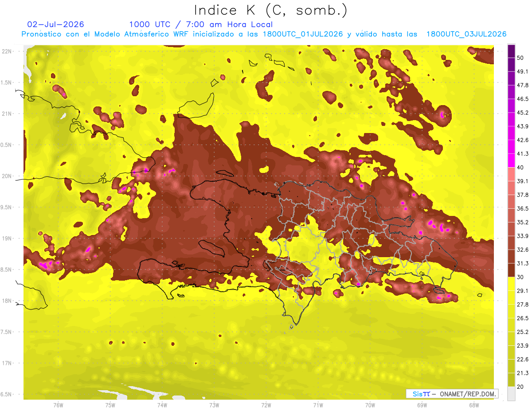Click the colorbar value '23.9'

[522, 345]
